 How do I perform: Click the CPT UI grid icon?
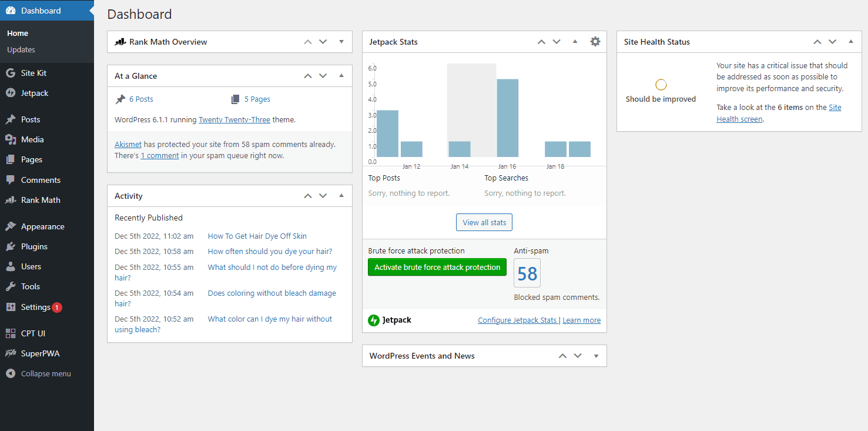[x=11, y=333]
